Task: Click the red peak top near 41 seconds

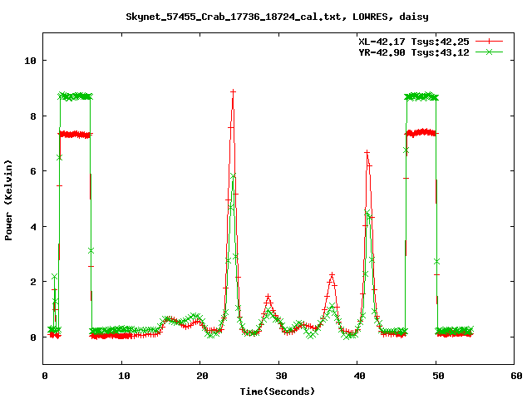Action: click(367, 153)
